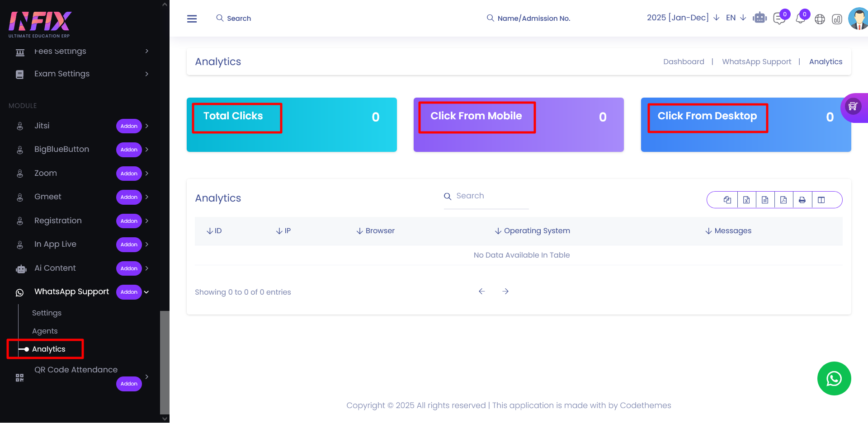
Task: Toggle the sidebar with the hamburger menu
Action: pyautogui.click(x=192, y=19)
